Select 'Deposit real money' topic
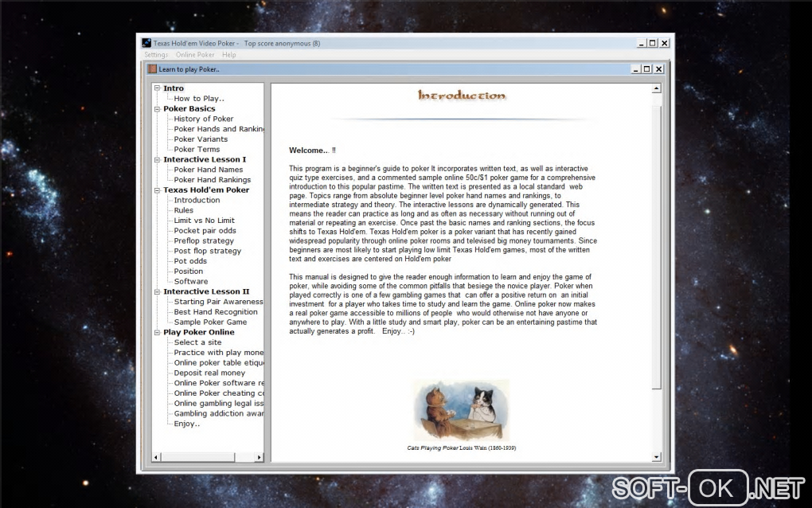Image resolution: width=812 pixels, height=508 pixels. point(209,373)
